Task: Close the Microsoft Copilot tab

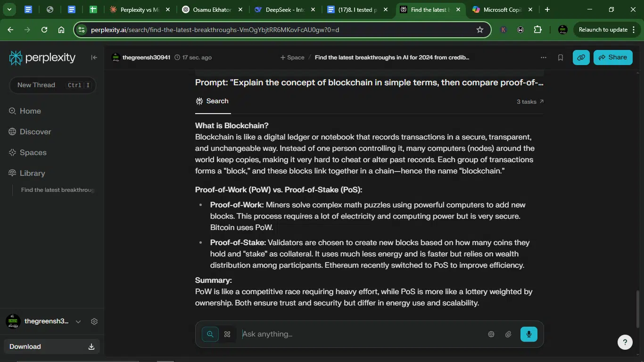Action: click(x=530, y=9)
